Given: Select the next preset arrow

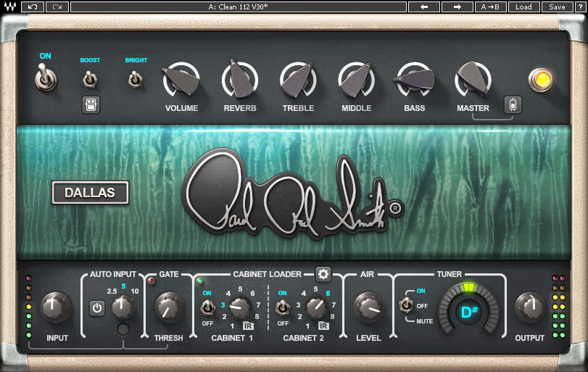Looking at the screenshot, I should pos(457,7).
